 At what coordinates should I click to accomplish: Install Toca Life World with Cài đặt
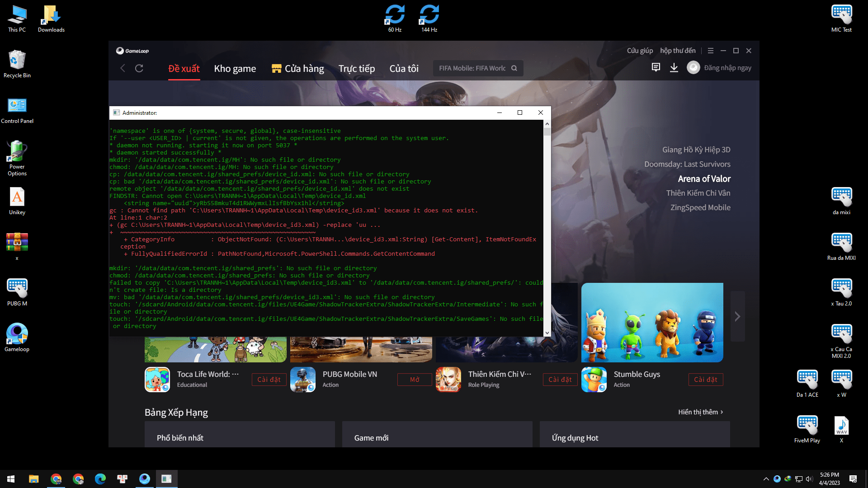(x=269, y=380)
